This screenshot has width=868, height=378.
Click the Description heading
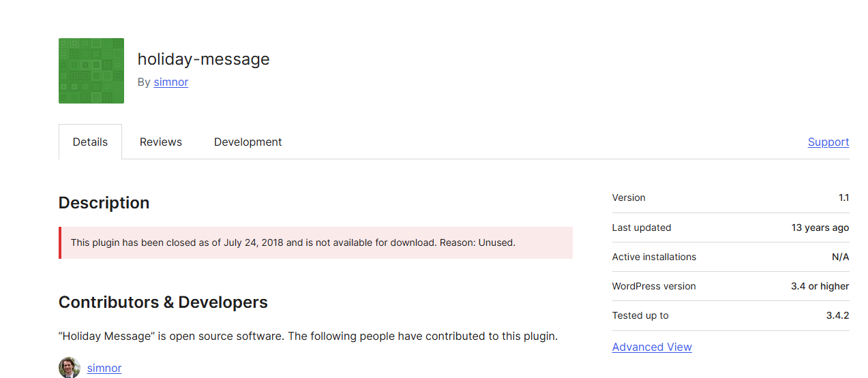point(104,203)
